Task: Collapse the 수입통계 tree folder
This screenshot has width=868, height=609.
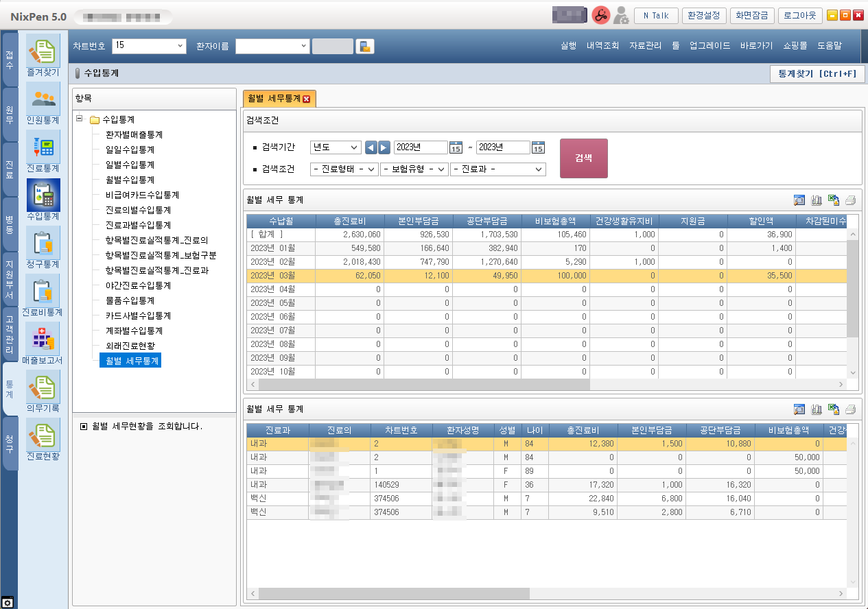Action: coord(80,119)
